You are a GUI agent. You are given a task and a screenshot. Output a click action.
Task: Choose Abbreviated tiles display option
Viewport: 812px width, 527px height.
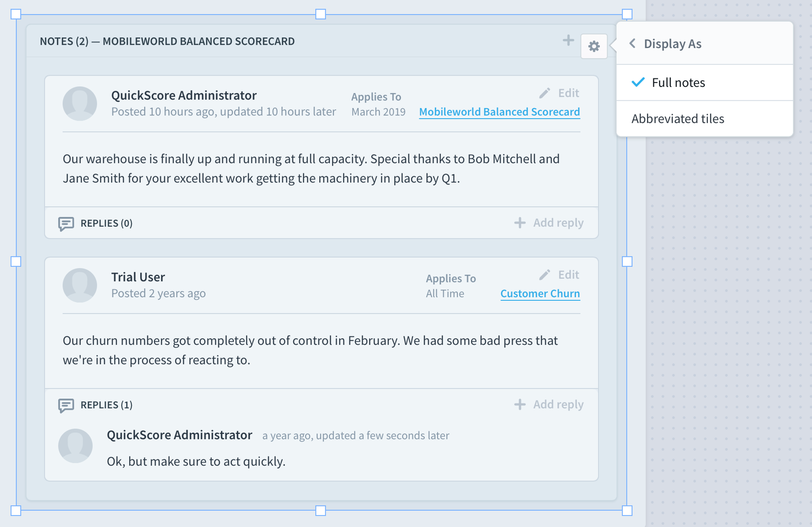(705, 119)
